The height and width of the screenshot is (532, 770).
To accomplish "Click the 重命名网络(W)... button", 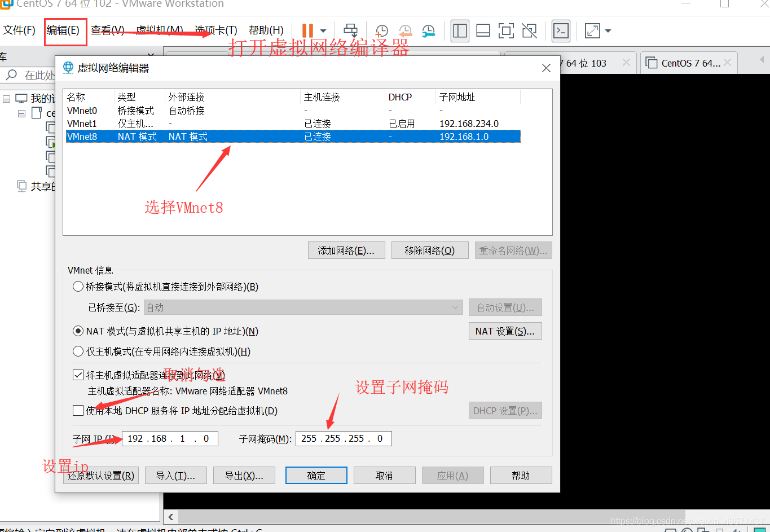I will (513, 250).
